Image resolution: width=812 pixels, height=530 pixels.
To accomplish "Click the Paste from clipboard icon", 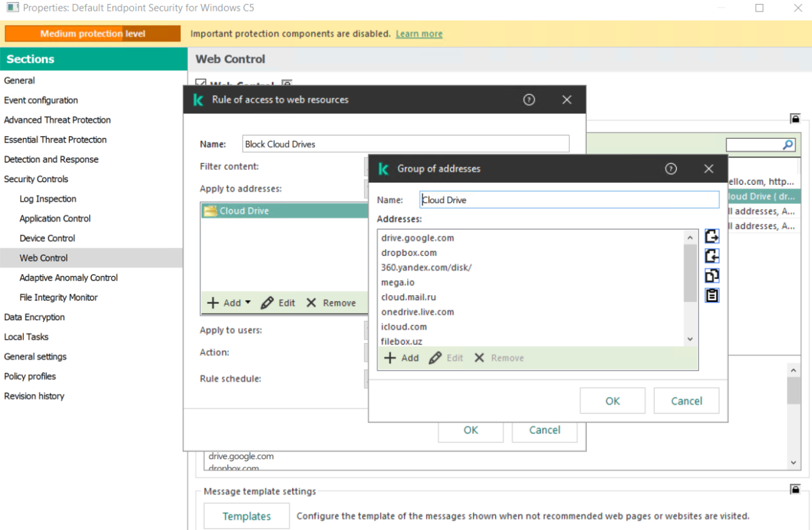I will (x=712, y=295).
